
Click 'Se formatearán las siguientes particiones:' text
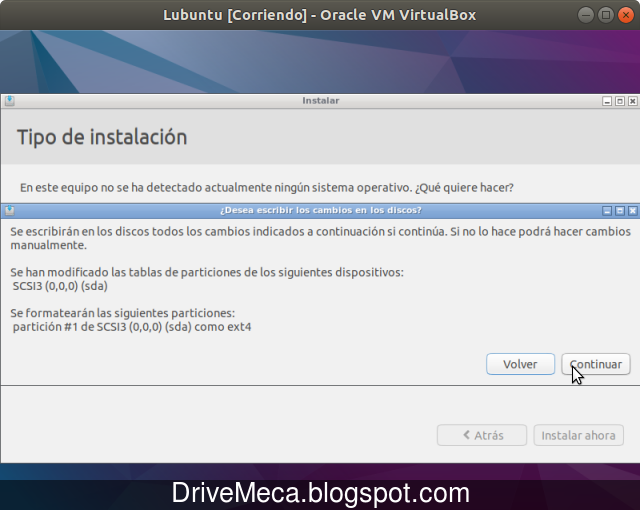click(122, 313)
